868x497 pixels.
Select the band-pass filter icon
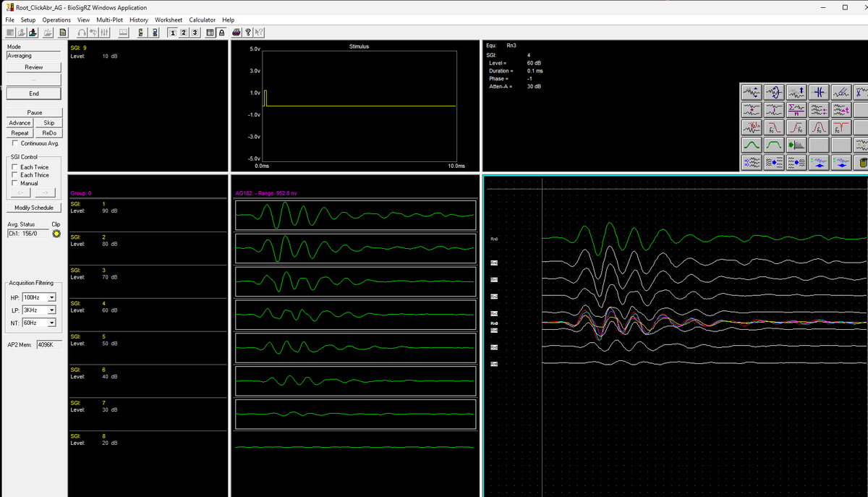pyautogui.click(x=819, y=127)
